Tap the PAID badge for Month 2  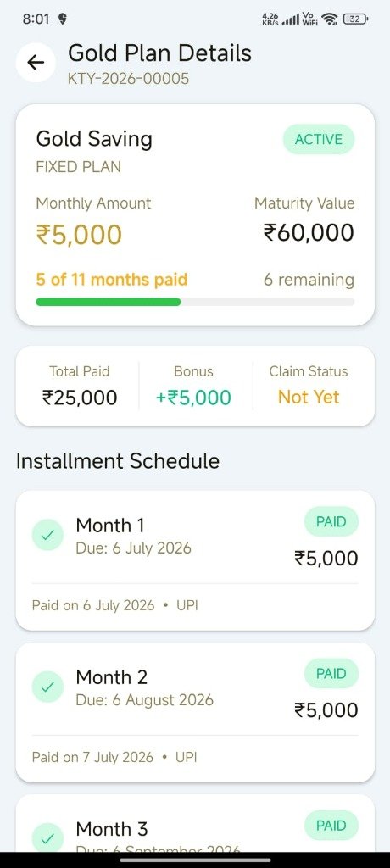(331, 673)
